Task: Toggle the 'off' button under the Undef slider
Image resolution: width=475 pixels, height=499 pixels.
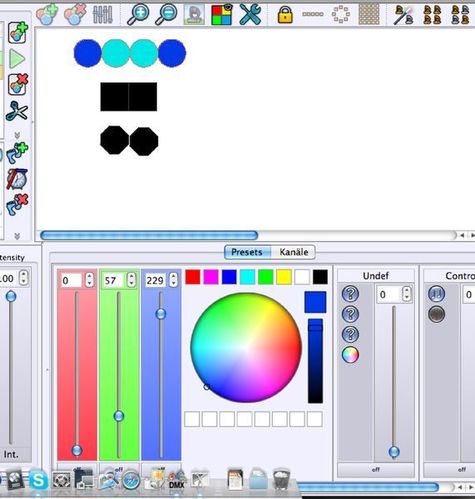Action: pyautogui.click(x=376, y=469)
